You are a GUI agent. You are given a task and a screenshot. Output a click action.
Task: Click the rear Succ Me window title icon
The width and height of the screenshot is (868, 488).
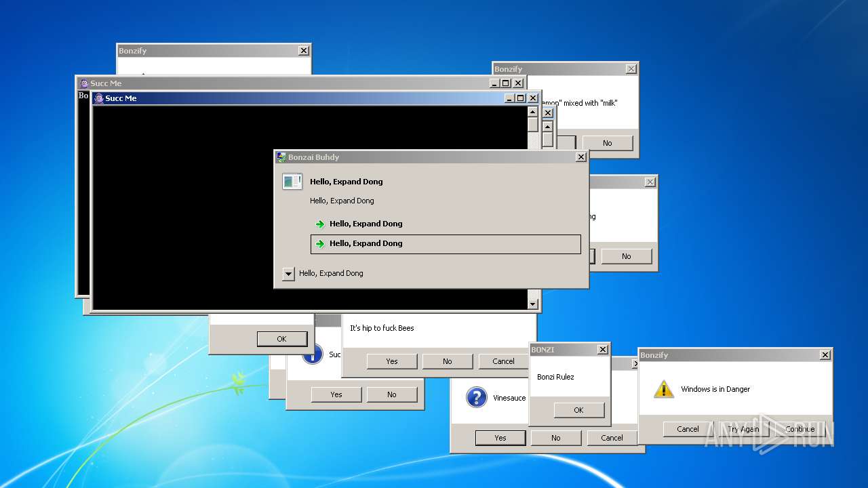pos(84,83)
